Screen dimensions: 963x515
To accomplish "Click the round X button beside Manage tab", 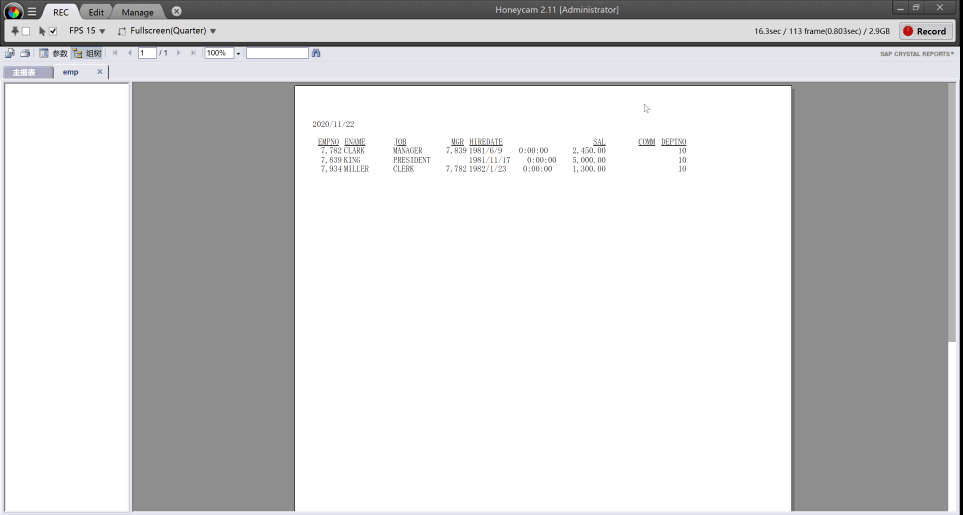I will pyautogui.click(x=176, y=11).
